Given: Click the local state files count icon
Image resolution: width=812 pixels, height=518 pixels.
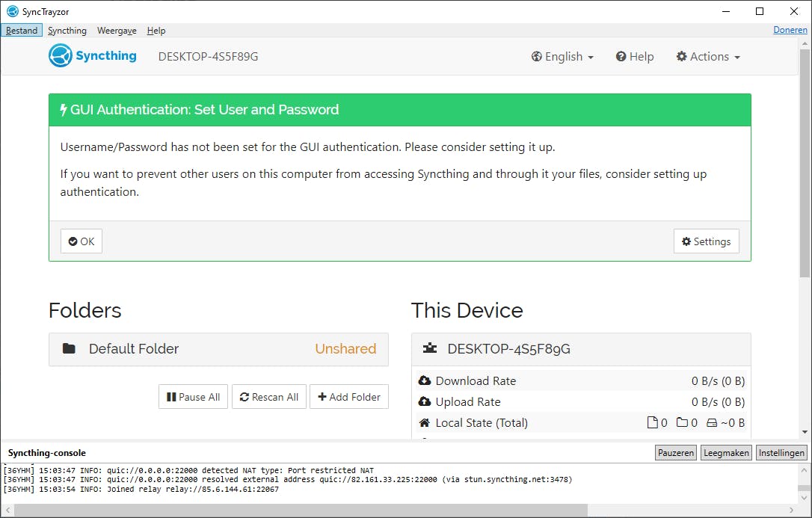Looking at the screenshot, I should [x=653, y=423].
